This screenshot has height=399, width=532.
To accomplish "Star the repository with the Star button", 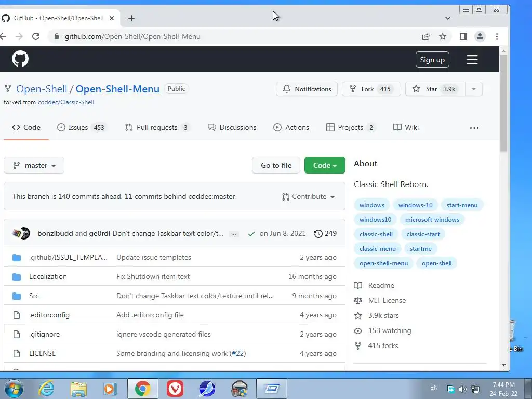I will (x=435, y=89).
